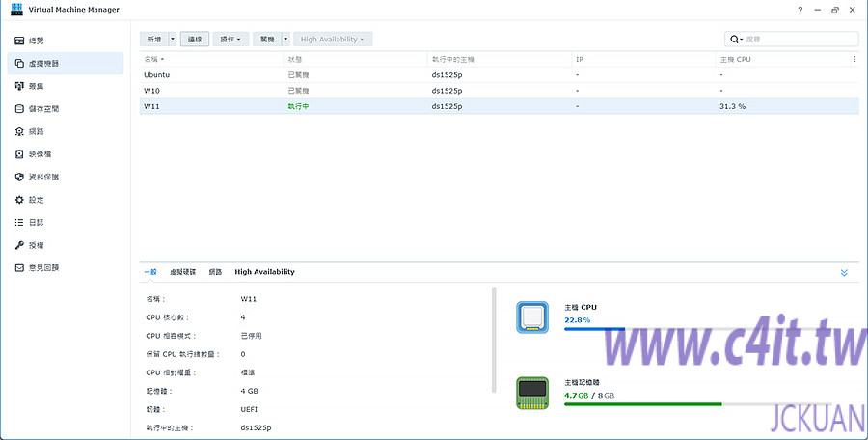The height and width of the screenshot is (440, 868).
Task: Select 虛擬機器 in the sidebar
Action: pyautogui.click(x=66, y=63)
